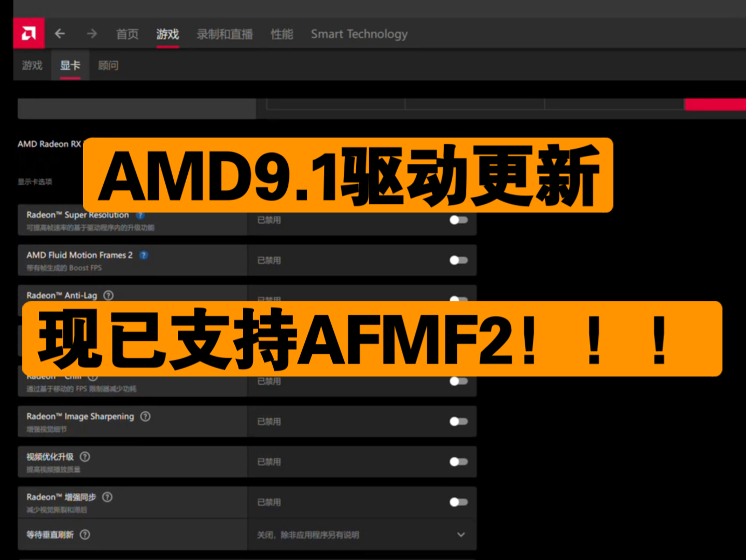Click the AMD Radeon RX device label
The image size is (746, 560).
50,144
